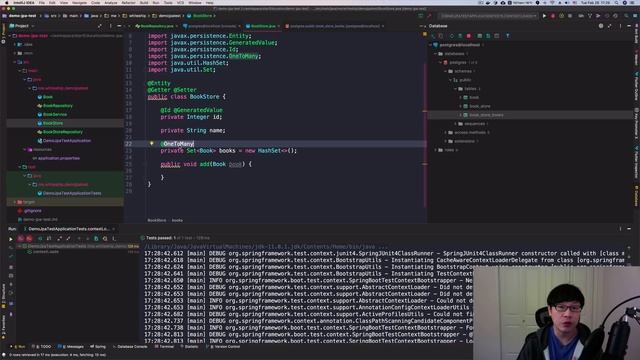Open test history clock icon in Run toolbar
Image resolution: width=640 pixels, height=360 pixels.
point(105,238)
